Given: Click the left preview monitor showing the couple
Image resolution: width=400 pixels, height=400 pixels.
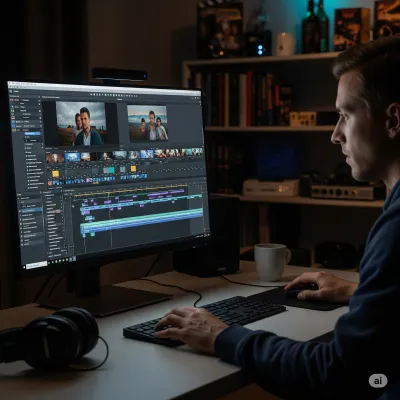Looking at the screenshot, I should [x=81, y=124].
